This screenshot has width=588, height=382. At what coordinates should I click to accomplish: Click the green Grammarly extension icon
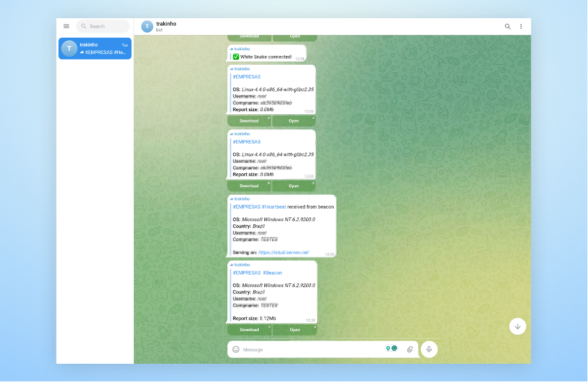click(395, 349)
